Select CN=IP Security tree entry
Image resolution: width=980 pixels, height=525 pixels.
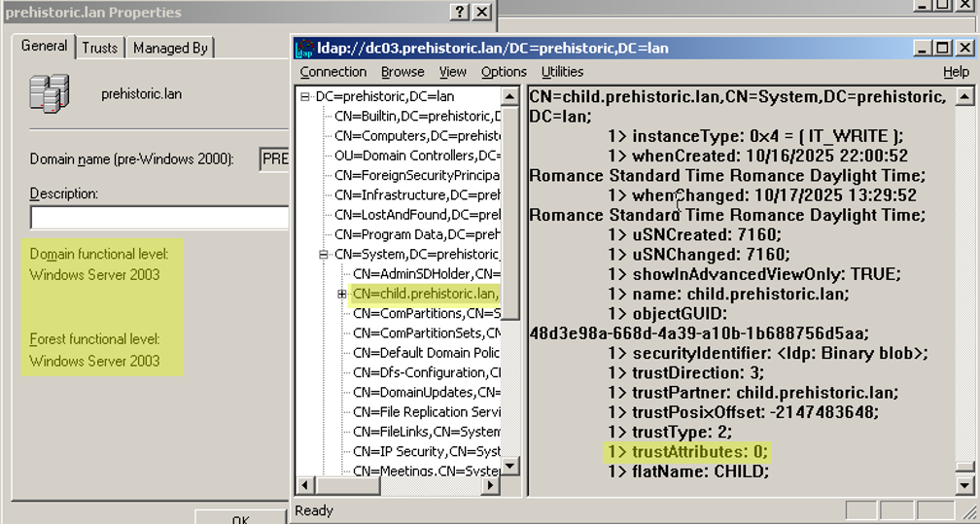(427, 451)
